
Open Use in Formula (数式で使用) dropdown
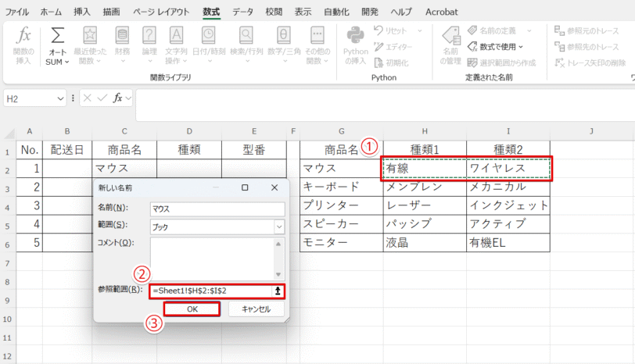[x=495, y=47]
